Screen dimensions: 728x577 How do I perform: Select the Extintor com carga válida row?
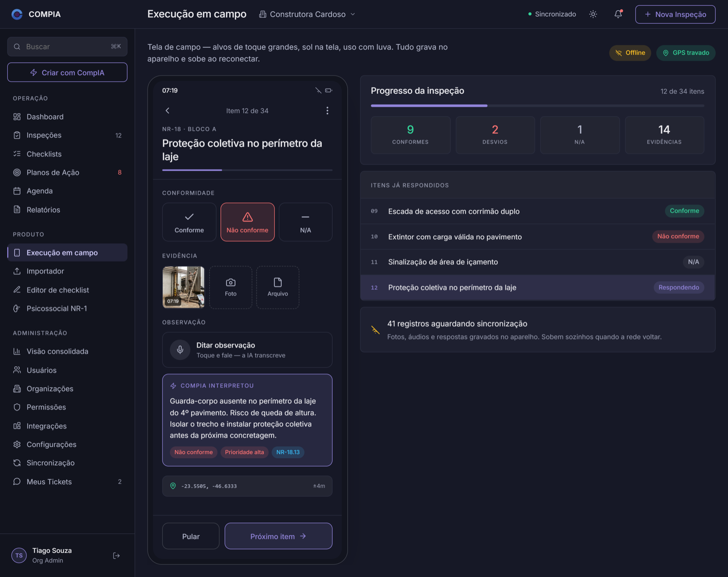(x=537, y=237)
